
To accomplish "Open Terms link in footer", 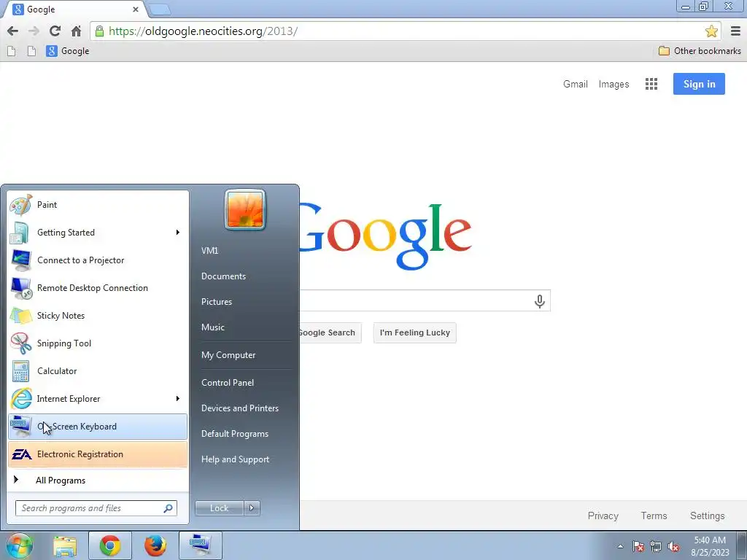I will pyautogui.click(x=654, y=516).
